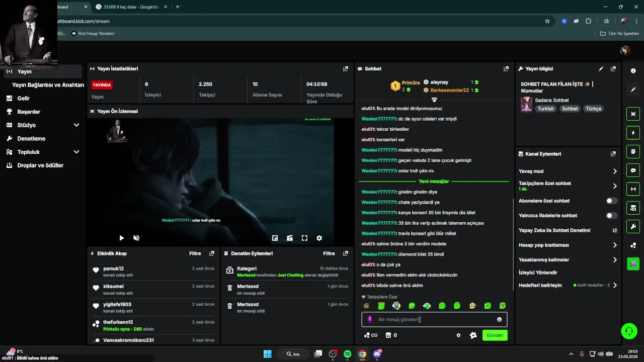Open Yayın Bağlantısı ve Anahtarı menu item
This screenshot has height=362, width=644.
pyautogui.click(x=48, y=85)
